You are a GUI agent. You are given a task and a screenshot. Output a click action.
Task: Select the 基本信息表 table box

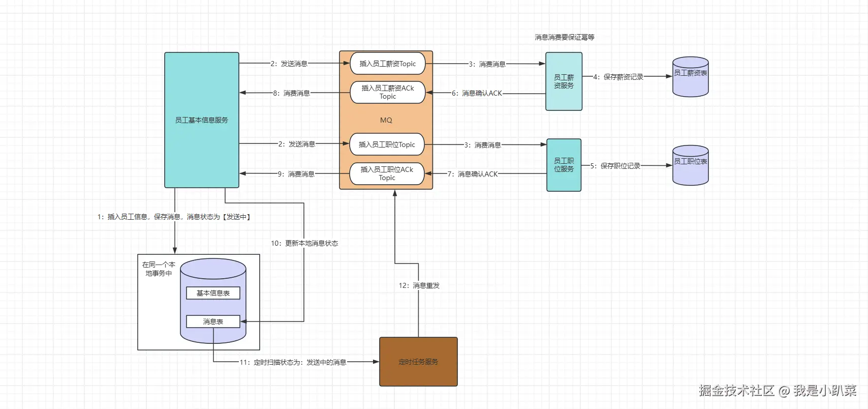[x=213, y=293]
